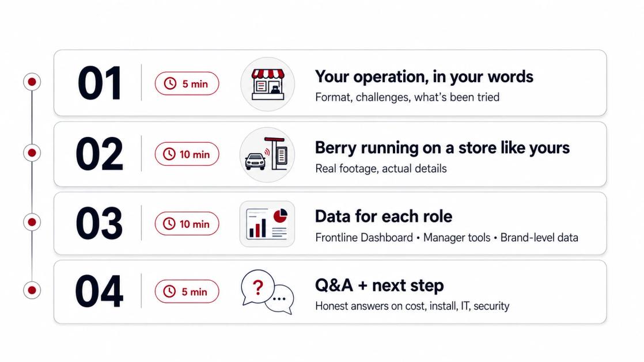Select the last timeline dot beside step 04

tap(32, 290)
